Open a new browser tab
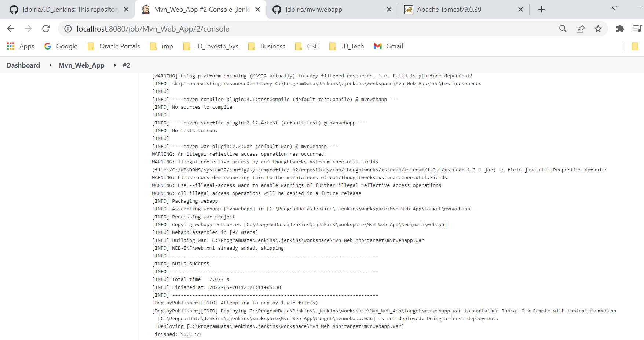This screenshot has width=644, height=340. 541,10
